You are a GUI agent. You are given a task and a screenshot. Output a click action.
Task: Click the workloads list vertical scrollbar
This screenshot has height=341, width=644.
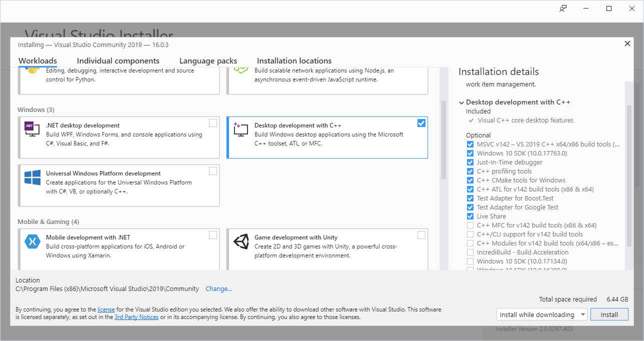443,140
